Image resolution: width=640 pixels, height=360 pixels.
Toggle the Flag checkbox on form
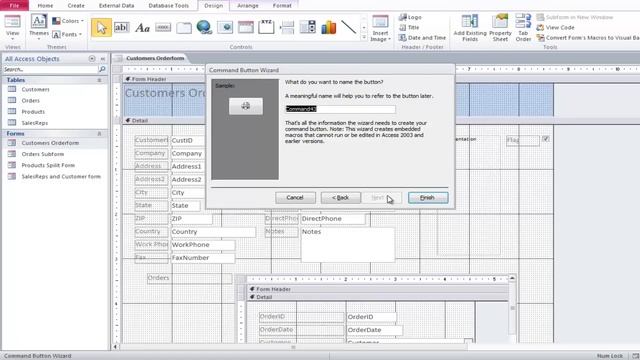pos(546,139)
